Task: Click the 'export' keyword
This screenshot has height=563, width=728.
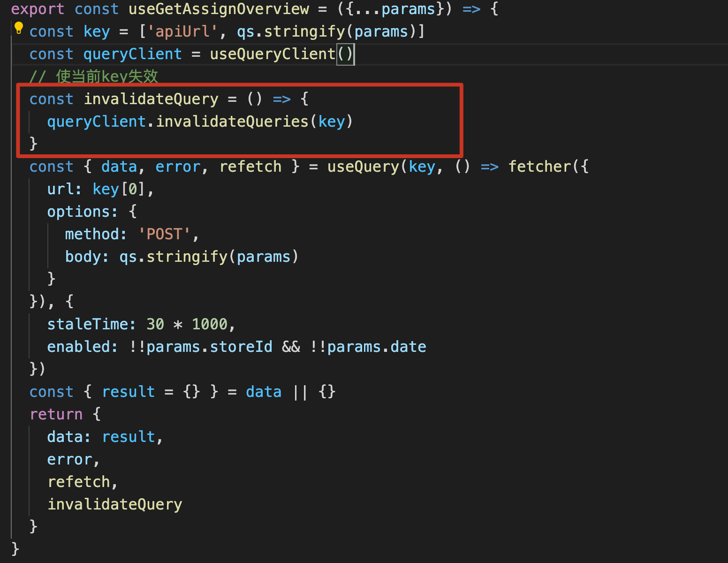Action: [x=38, y=9]
